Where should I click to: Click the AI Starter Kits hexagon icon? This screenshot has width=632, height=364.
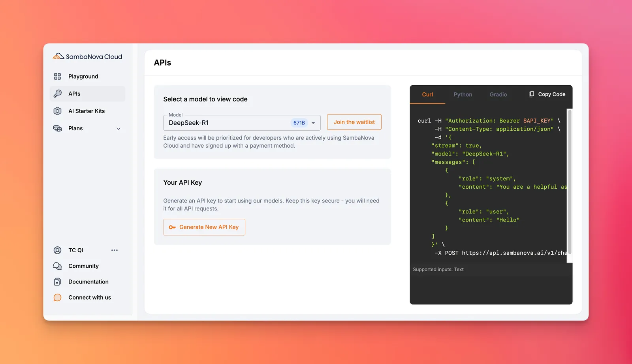coord(57,111)
